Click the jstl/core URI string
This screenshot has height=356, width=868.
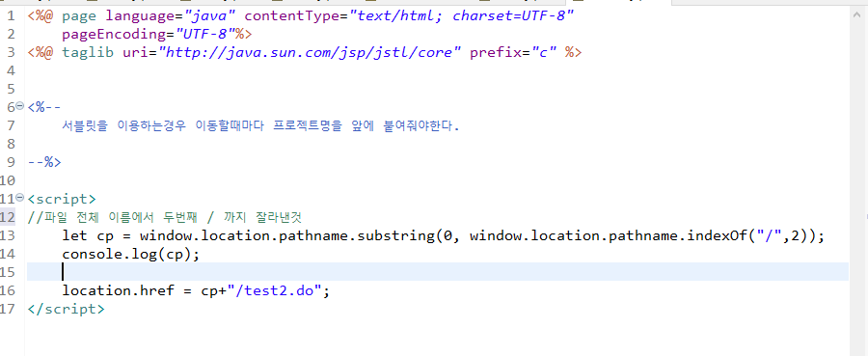point(310,53)
